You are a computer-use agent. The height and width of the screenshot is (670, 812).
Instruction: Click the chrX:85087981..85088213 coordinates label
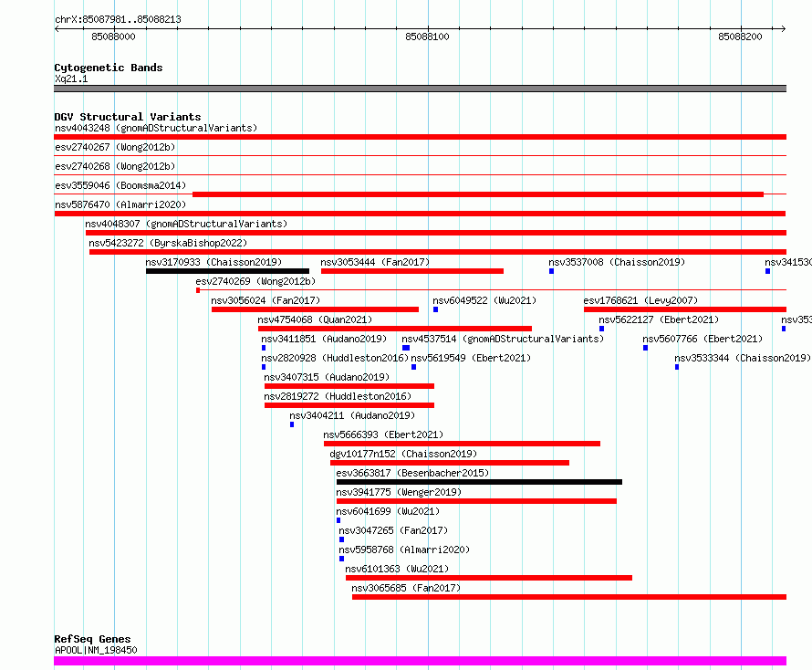tap(118, 20)
